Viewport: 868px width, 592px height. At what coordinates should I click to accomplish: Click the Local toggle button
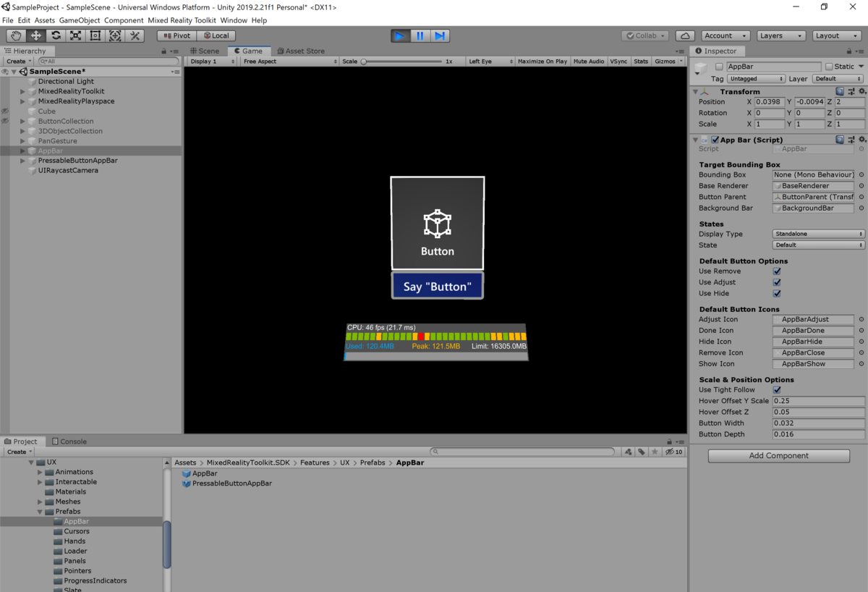[x=216, y=35]
